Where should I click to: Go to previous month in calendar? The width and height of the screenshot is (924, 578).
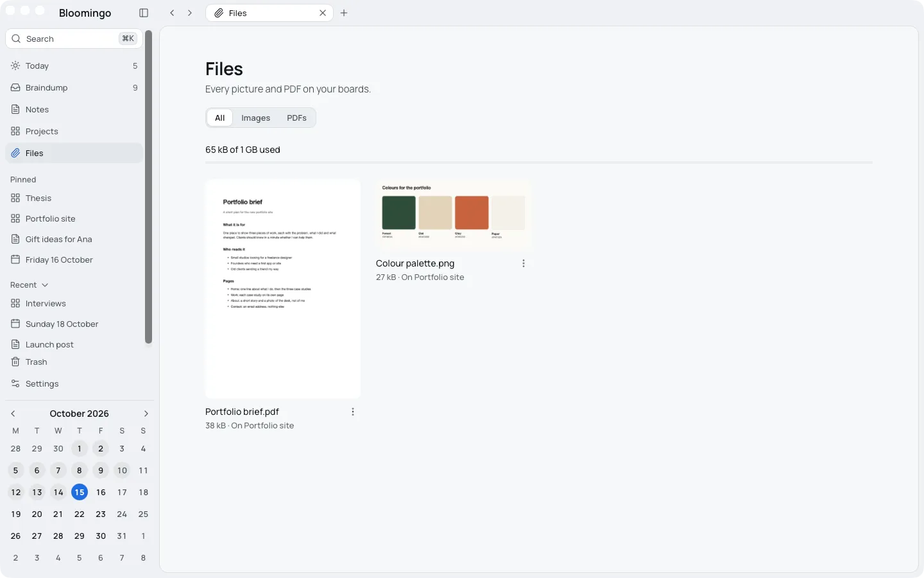[x=13, y=414]
